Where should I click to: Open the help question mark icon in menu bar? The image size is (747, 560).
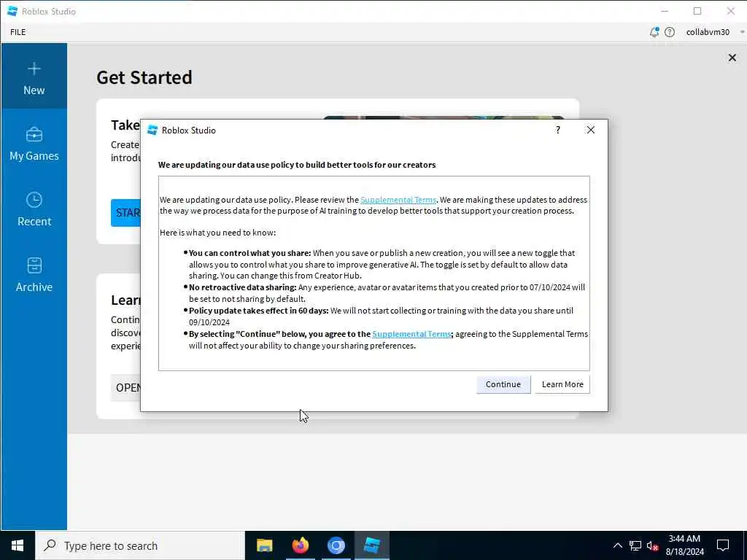[x=670, y=32]
